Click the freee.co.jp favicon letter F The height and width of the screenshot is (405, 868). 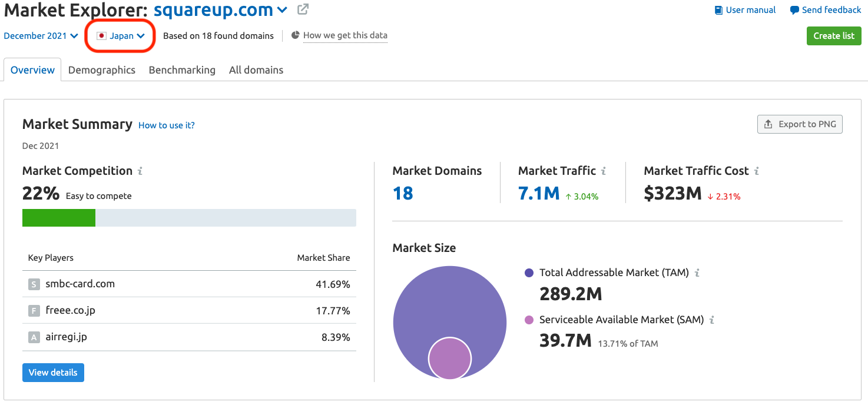pyautogui.click(x=34, y=311)
